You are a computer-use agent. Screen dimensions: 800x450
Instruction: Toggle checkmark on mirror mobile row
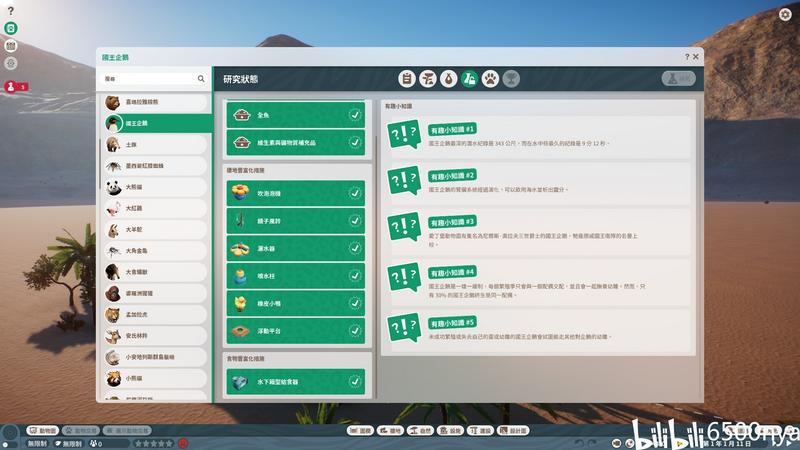pyautogui.click(x=355, y=221)
